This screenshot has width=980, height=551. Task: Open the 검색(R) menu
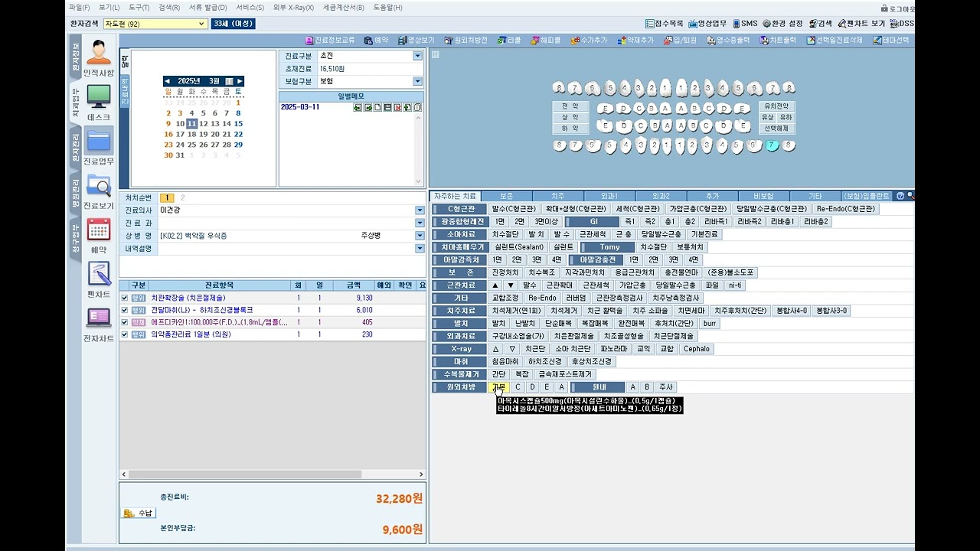click(169, 7)
